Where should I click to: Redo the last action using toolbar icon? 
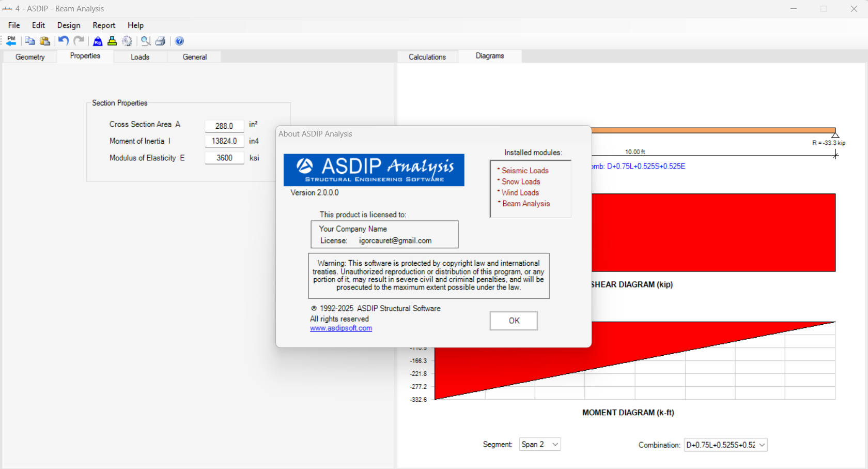coord(79,41)
